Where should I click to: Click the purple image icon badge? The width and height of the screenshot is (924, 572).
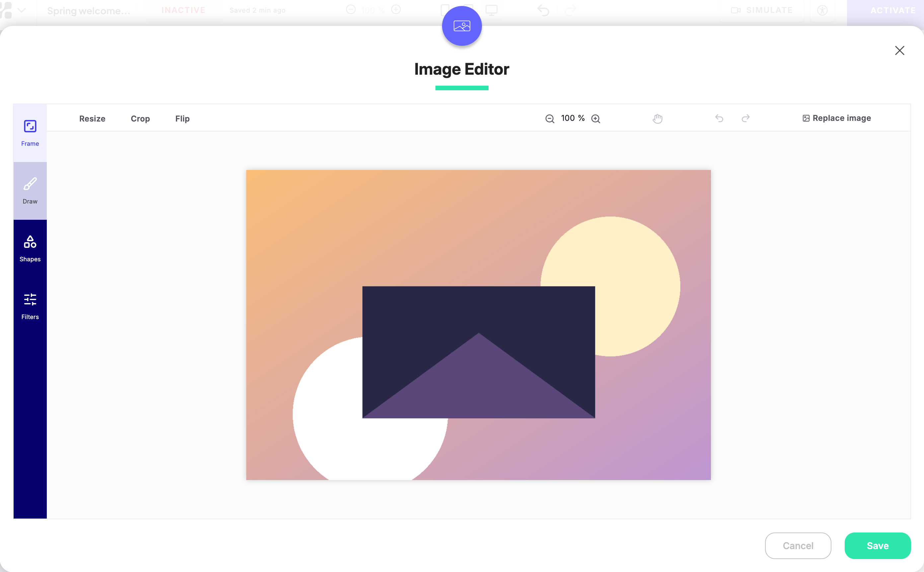point(462,26)
